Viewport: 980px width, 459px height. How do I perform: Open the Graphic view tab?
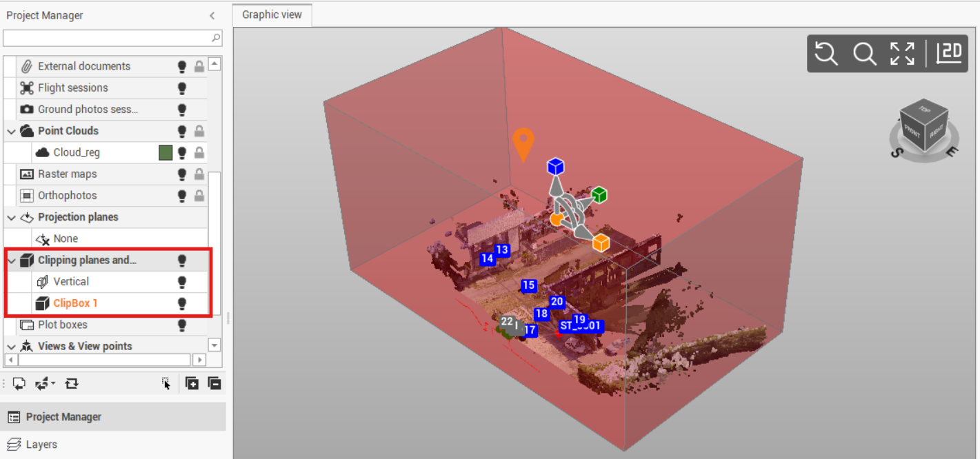coord(272,14)
